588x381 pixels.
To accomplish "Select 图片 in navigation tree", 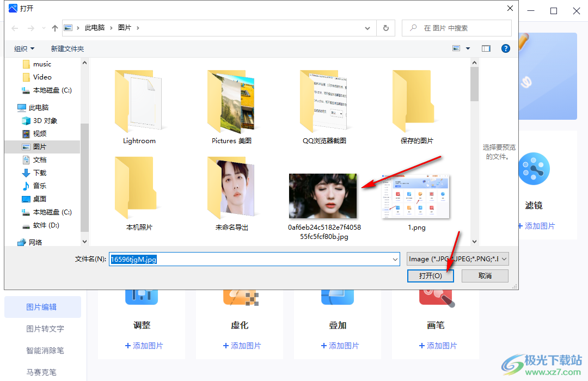I will pos(42,147).
